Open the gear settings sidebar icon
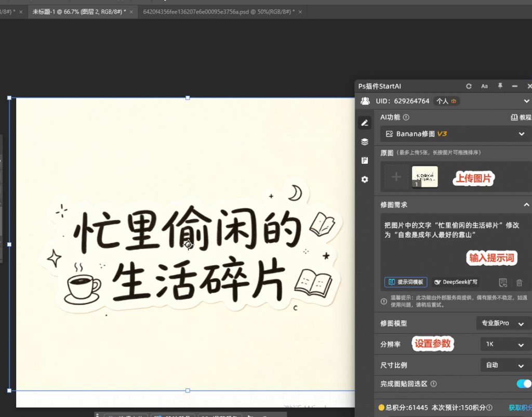 365,179
